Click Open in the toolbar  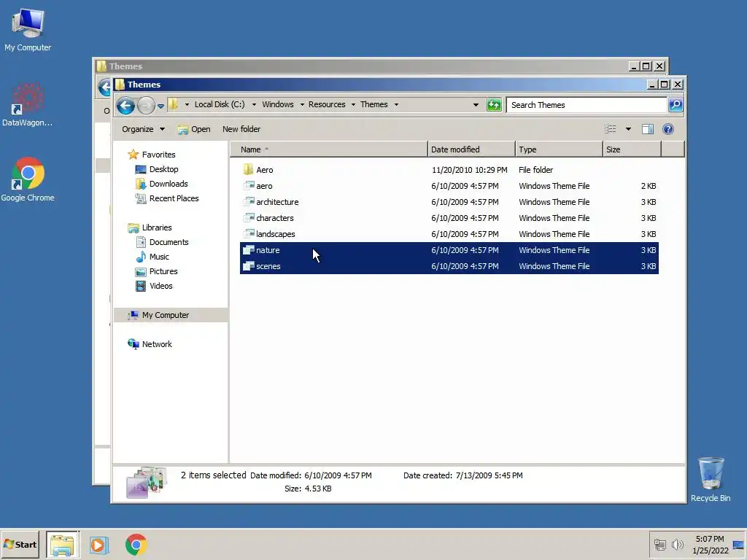(194, 129)
